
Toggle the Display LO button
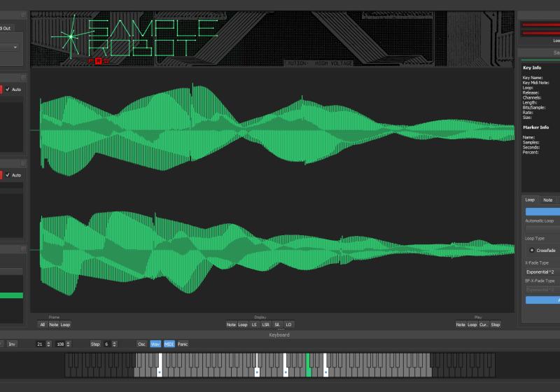pyautogui.click(x=288, y=325)
